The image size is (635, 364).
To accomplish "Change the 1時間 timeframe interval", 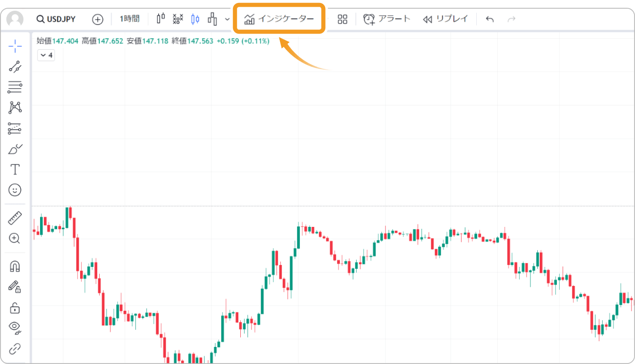I will (129, 19).
